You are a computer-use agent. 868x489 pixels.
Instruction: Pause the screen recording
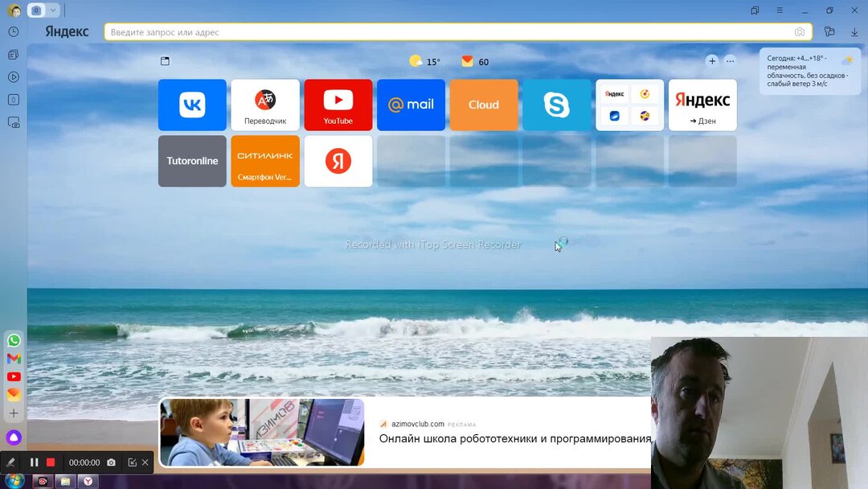point(34,462)
